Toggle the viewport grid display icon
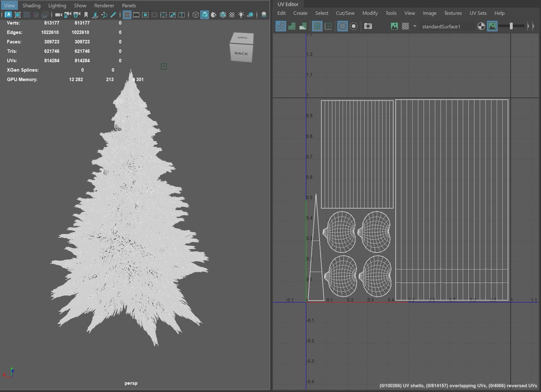The width and height of the screenshot is (541, 392). pyautogui.click(x=127, y=15)
